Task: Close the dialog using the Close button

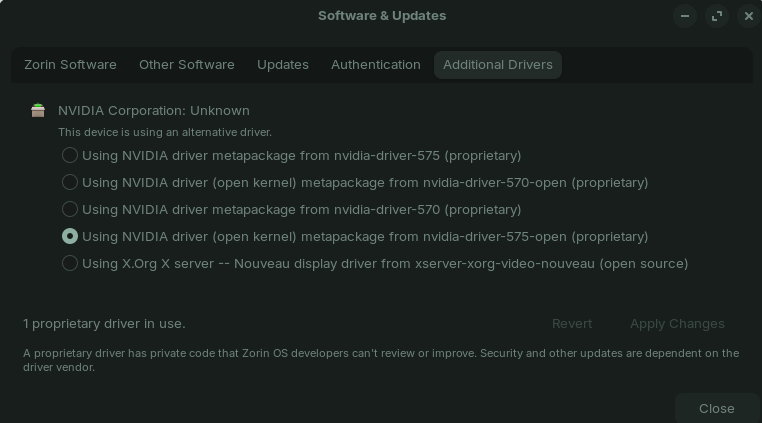Action: click(716, 408)
